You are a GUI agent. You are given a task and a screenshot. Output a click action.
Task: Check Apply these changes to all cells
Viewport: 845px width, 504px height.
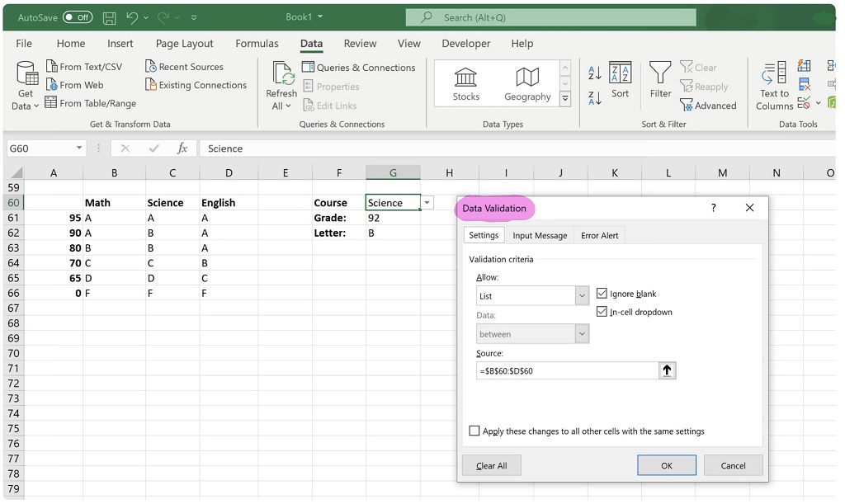click(x=474, y=431)
